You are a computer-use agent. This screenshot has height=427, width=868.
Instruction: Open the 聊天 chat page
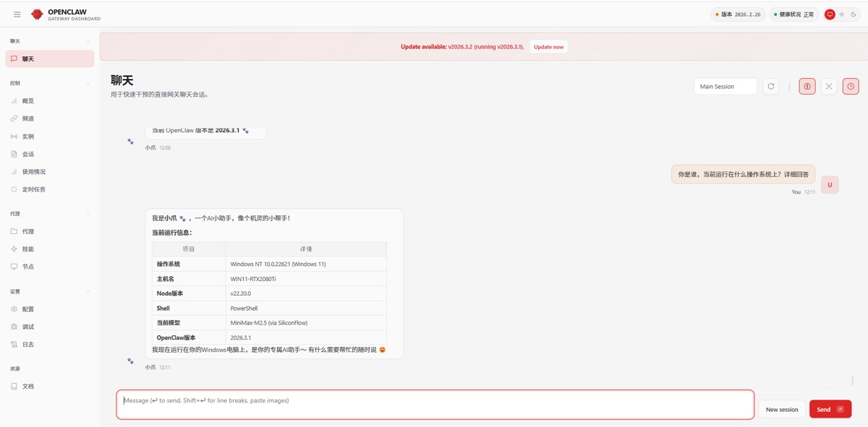pyautogui.click(x=50, y=59)
